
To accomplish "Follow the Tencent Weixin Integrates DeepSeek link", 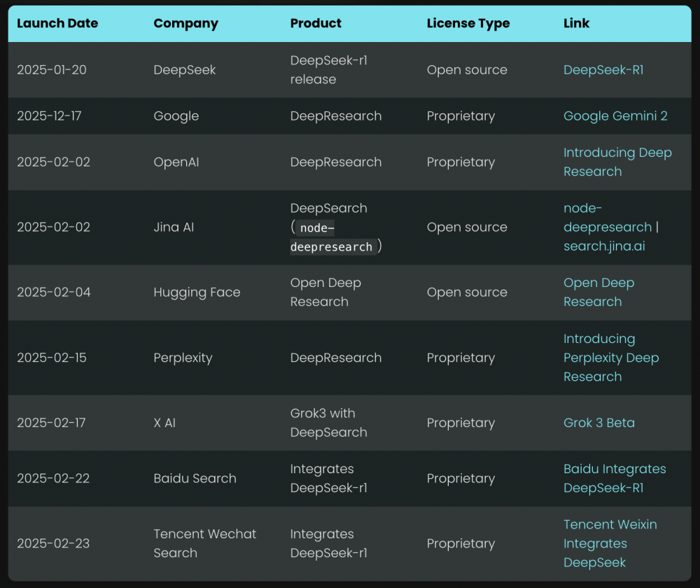I will [610, 543].
